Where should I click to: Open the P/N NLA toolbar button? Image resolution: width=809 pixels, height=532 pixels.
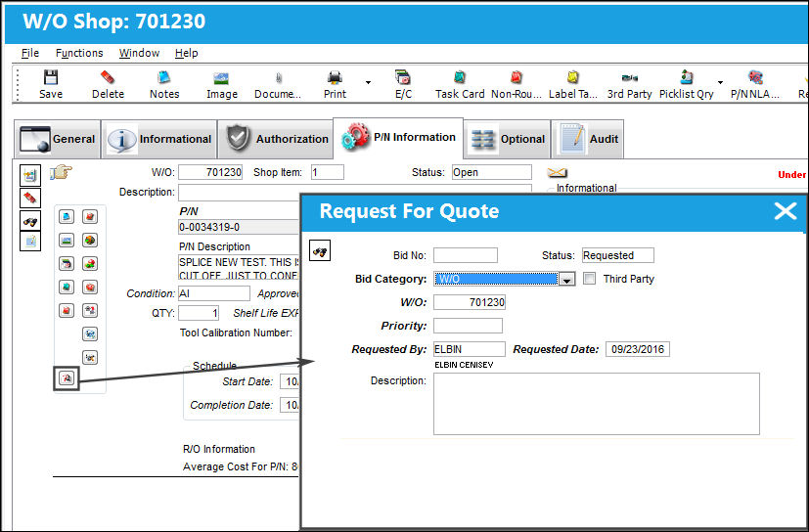click(755, 85)
